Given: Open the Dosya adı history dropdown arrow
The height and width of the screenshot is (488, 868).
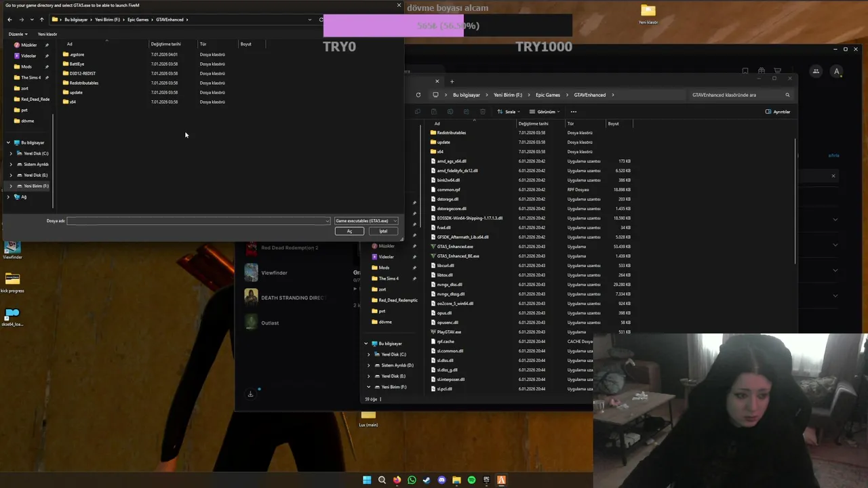Looking at the screenshot, I should point(328,221).
